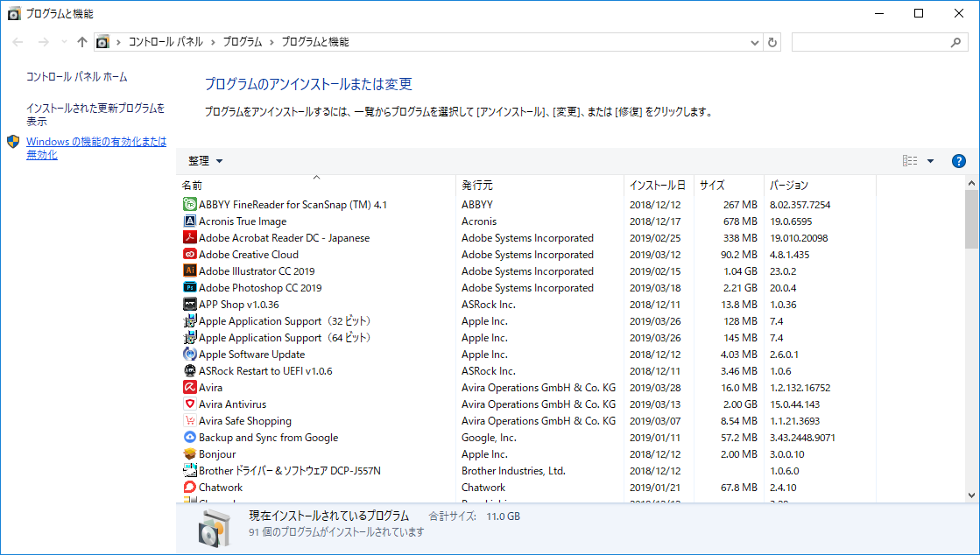The image size is (980, 555).
Task: Open the address bar history dropdown
Action: (x=755, y=42)
